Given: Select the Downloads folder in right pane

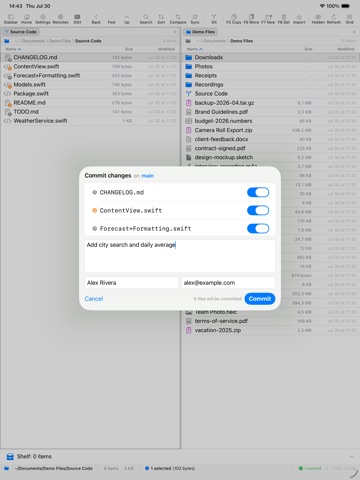Looking at the screenshot, I should tap(271, 57).
